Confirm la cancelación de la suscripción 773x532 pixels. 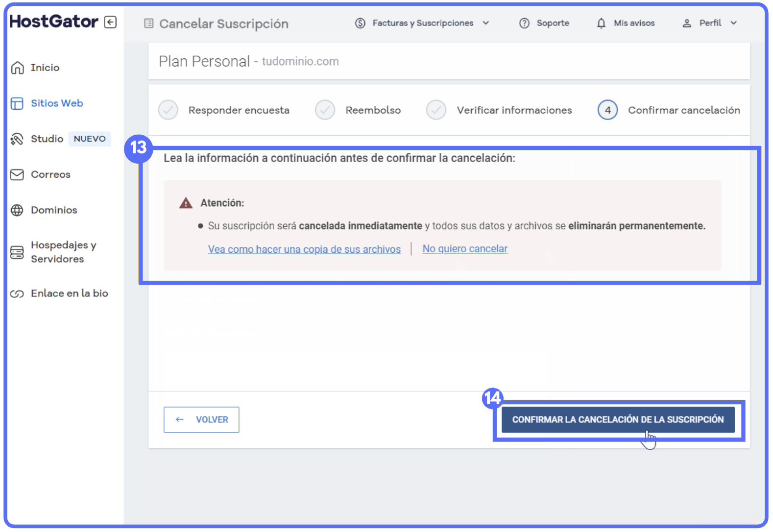(618, 420)
